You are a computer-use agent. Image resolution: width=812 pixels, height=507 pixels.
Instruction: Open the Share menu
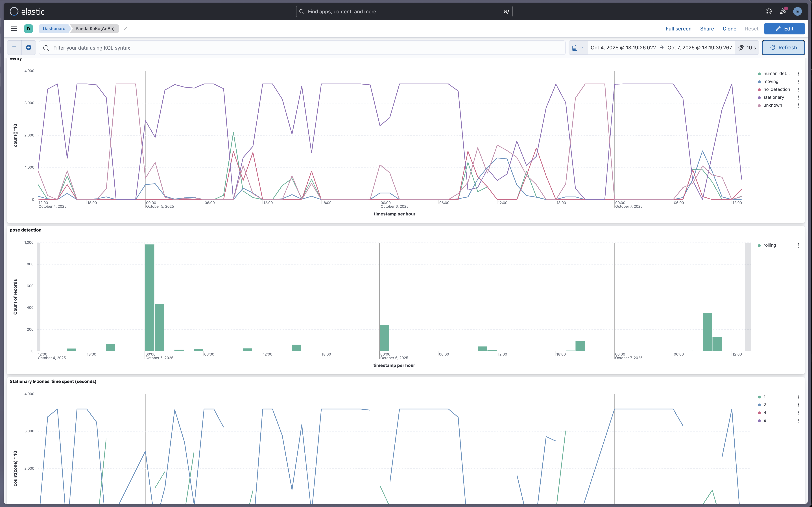click(x=707, y=28)
